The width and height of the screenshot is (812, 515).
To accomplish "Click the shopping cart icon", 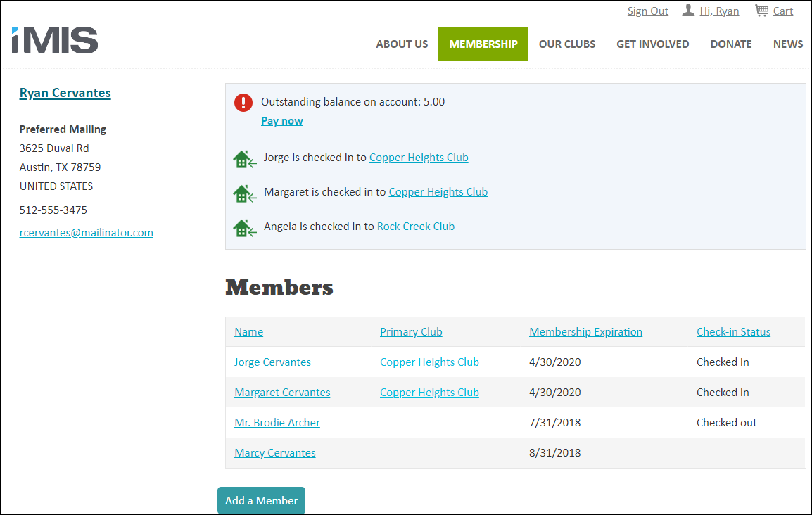I will coord(761,11).
